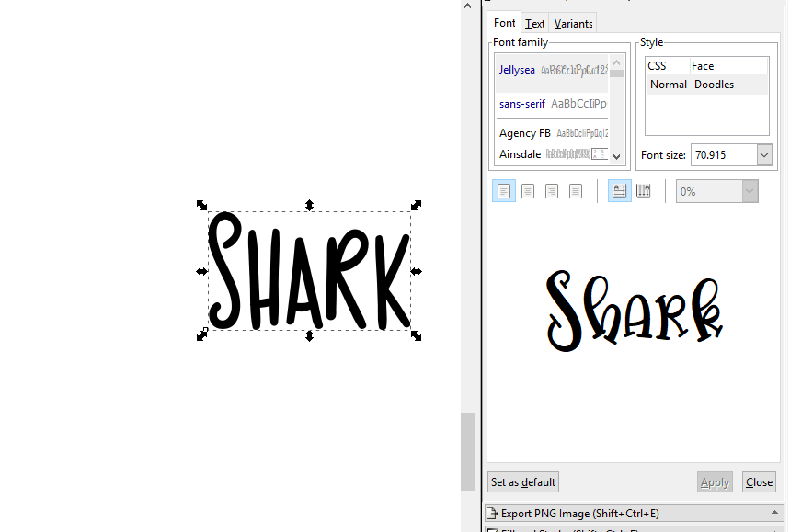Open the line spacing percent dropdown
Screen dimensions: 790x532
[749, 191]
